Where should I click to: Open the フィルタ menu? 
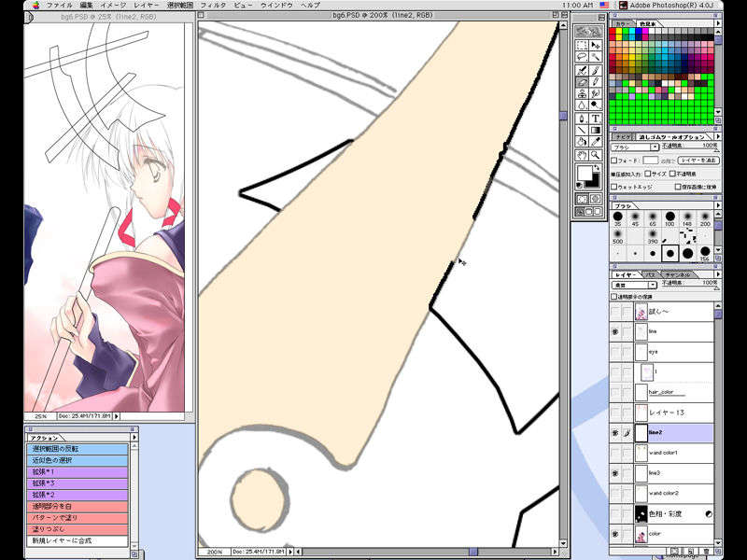[213, 6]
